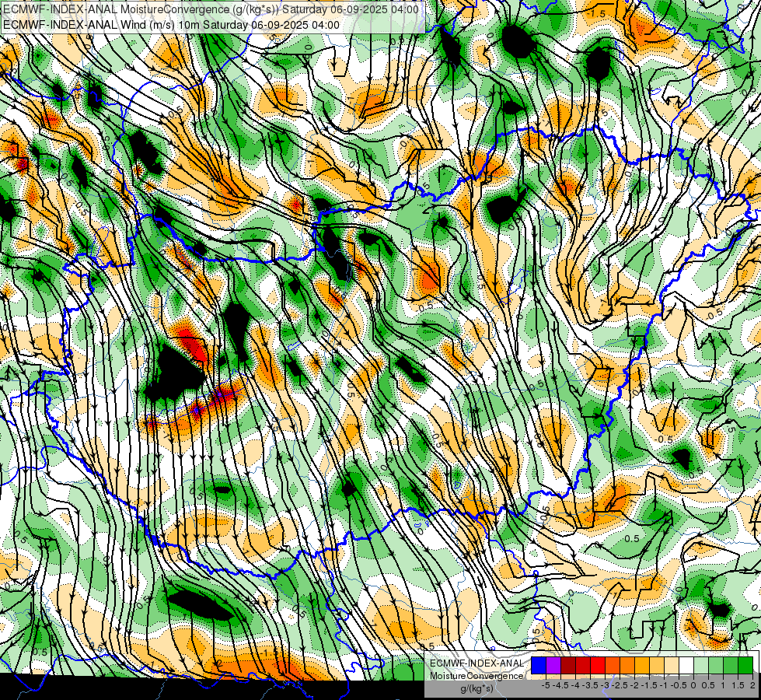Click the ECMWF-INDEX-ANAL label in the legend

point(477,663)
